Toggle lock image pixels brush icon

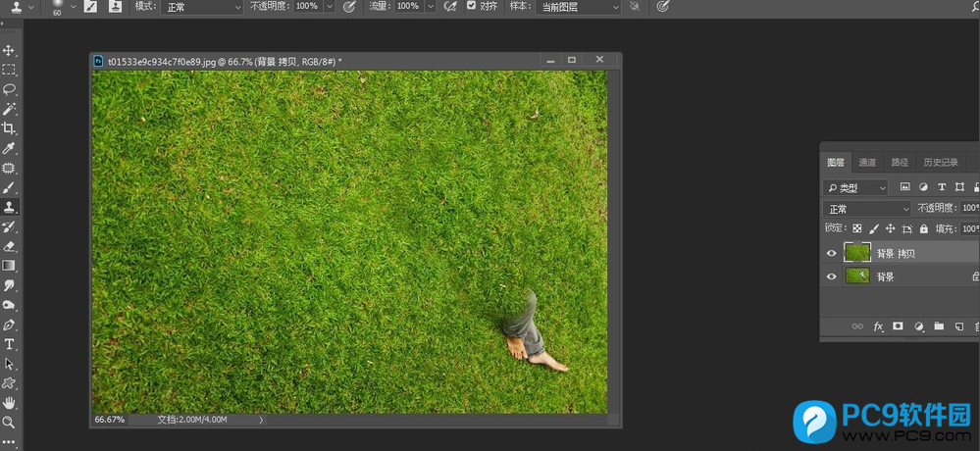tap(874, 228)
